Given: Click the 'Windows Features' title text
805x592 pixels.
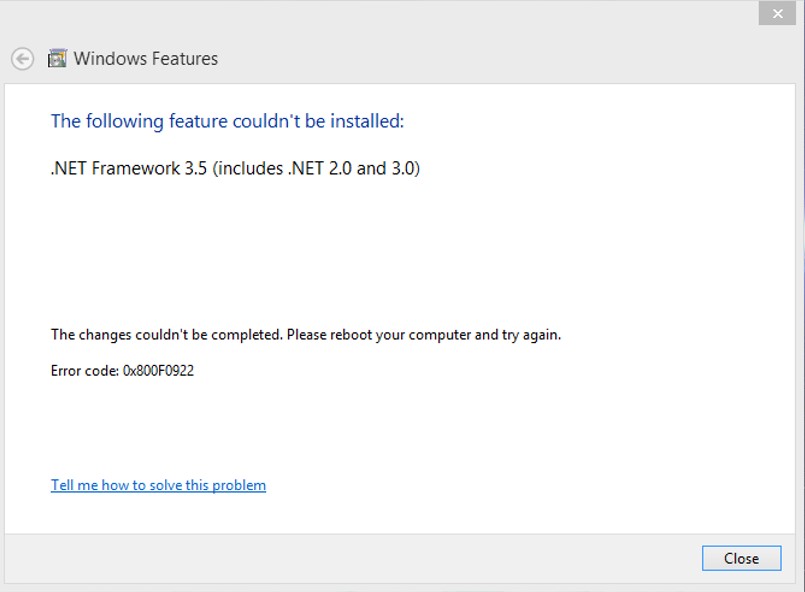Looking at the screenshot, I should click(x=146, y=59).
